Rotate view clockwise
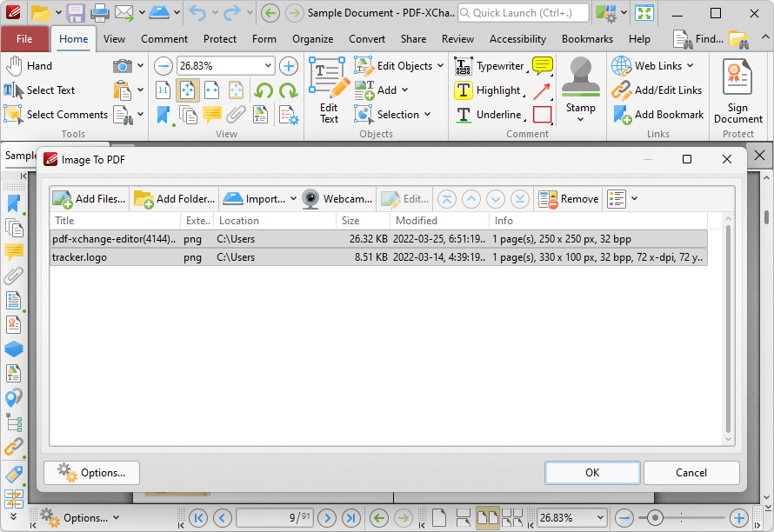Viewport: 774px width, 532px height. [x=288, y=90]
